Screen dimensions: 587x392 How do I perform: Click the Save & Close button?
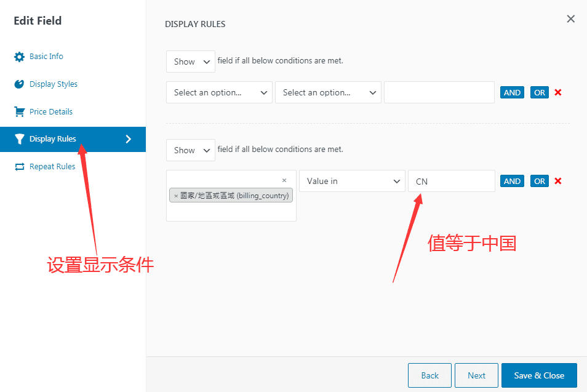pos(539,375)
